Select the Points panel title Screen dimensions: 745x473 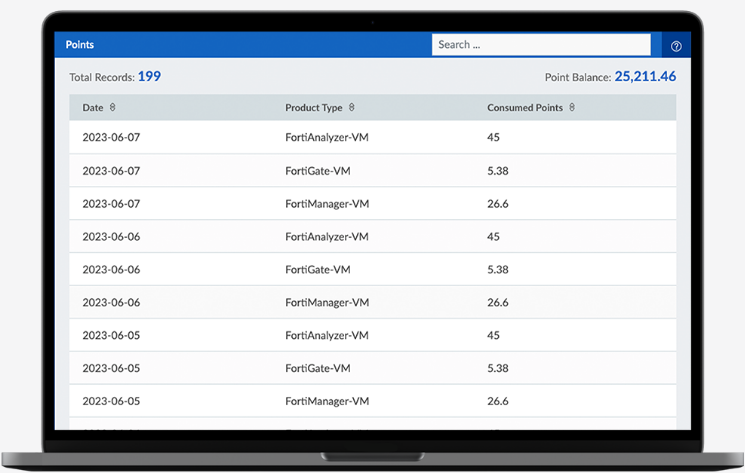tap(80, 45)
